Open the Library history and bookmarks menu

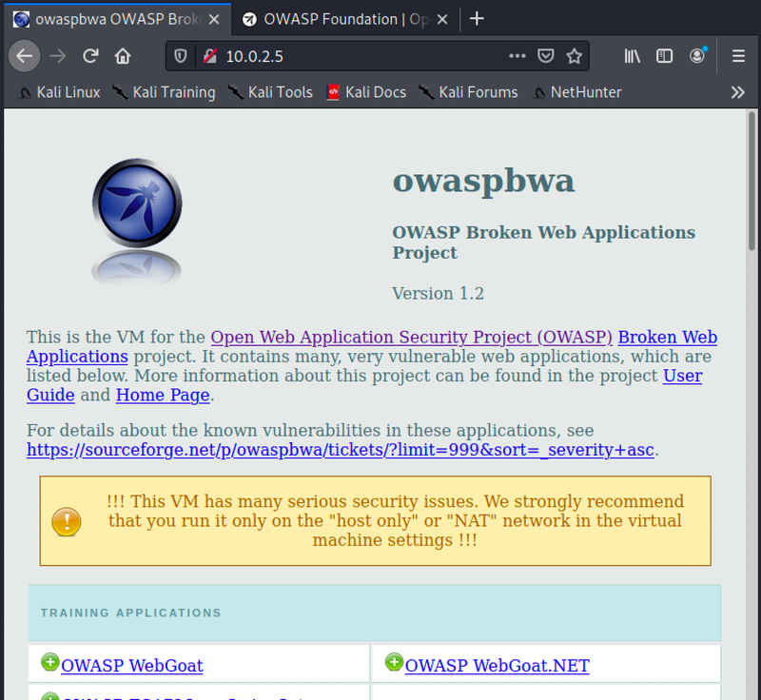click(x=632, y=56)
